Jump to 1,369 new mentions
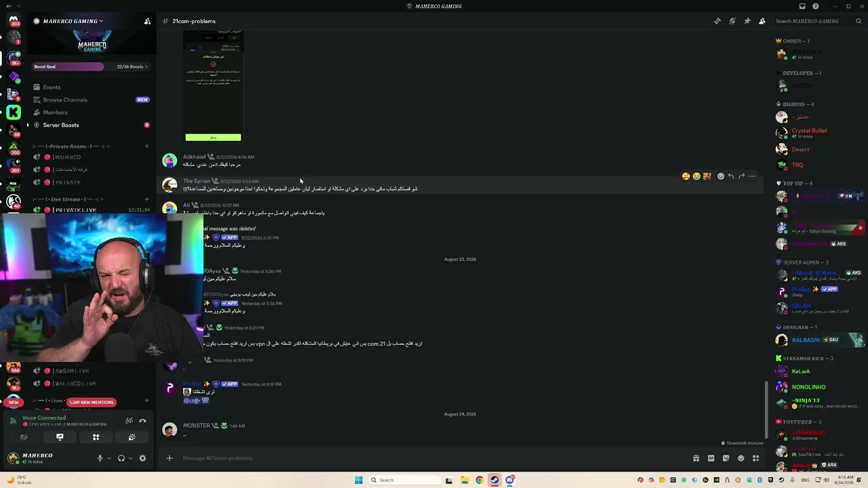Screen dimensions: 868x488 tap(92, 402)
